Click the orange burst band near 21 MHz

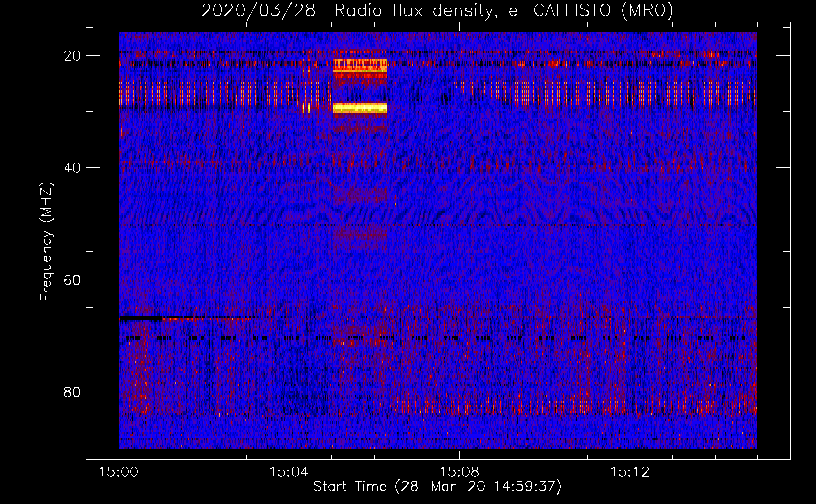point(360,66)
